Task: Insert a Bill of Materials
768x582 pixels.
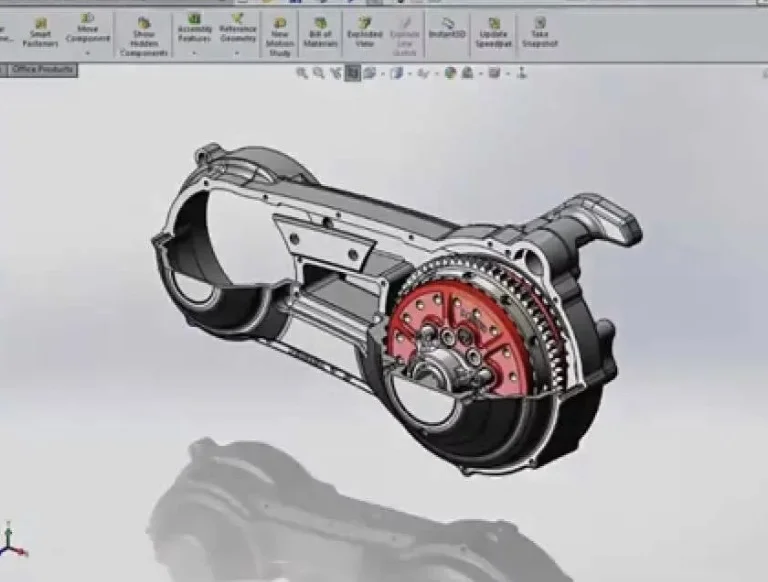Action: pos(320,32)
